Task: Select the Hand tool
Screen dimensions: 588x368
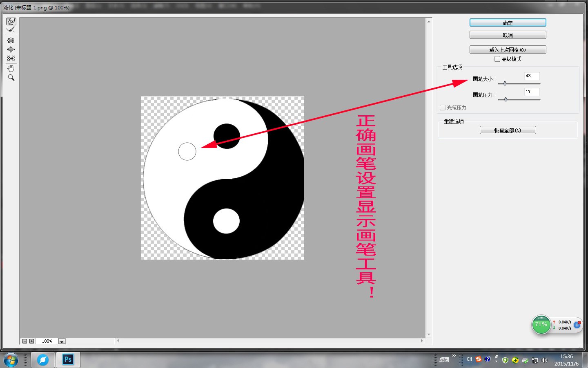Action: coord(11,68)
